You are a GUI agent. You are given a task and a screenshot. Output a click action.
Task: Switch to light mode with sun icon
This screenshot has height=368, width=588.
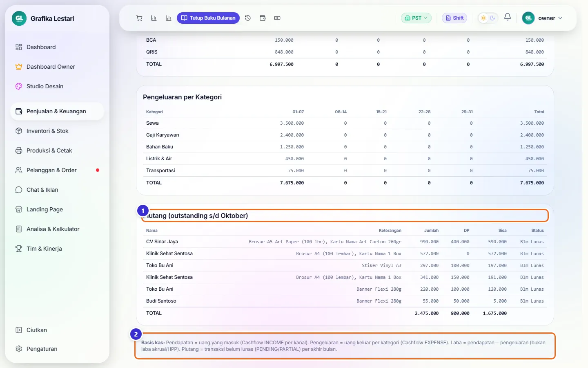(x=483, y=18)
